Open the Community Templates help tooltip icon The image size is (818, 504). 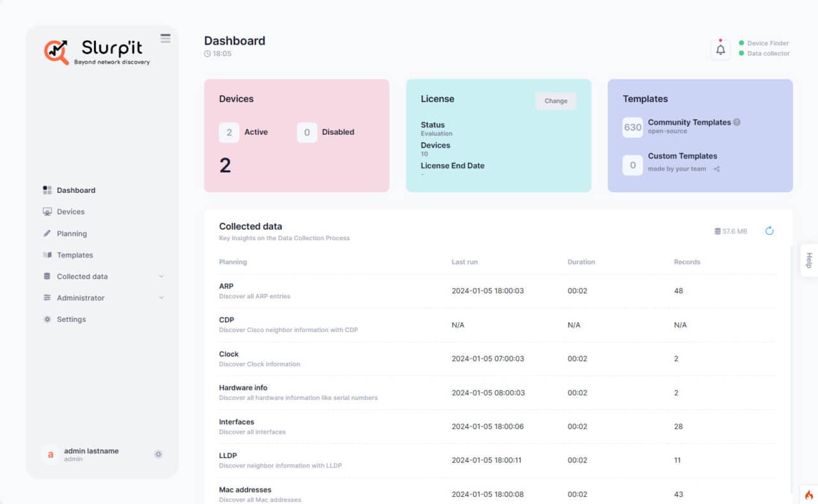(x=737, y=122)
